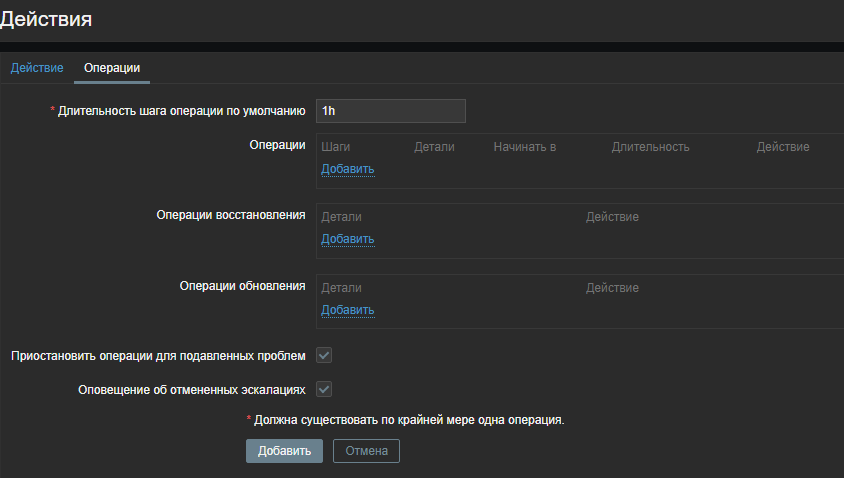This screenshot has width=844, height=478.
Task: Click Детали header in Операции table
Action: pyautogui.click(x=434, y=147)
